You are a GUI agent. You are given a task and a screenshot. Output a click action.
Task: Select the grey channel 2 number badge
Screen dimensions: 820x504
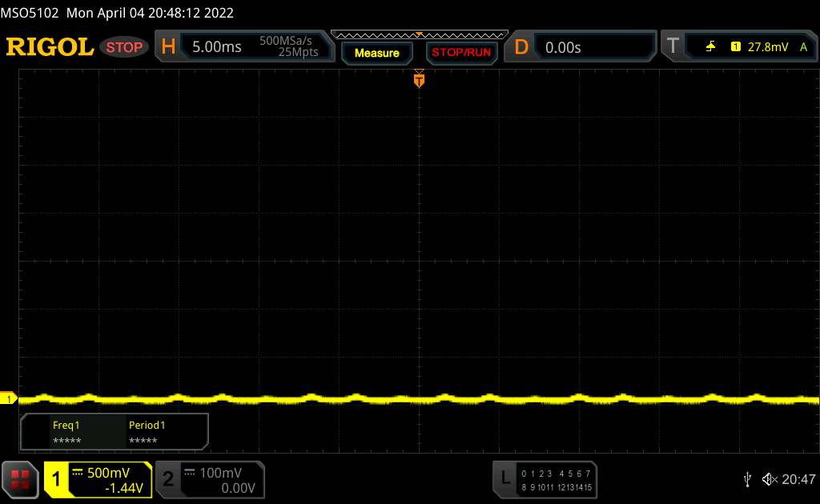(168, 479)
